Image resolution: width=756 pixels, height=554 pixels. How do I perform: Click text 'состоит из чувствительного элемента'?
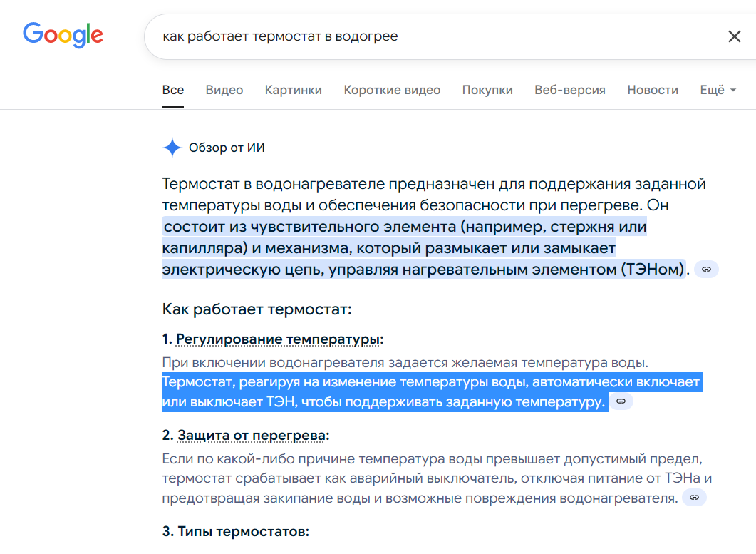pos(310,227)
